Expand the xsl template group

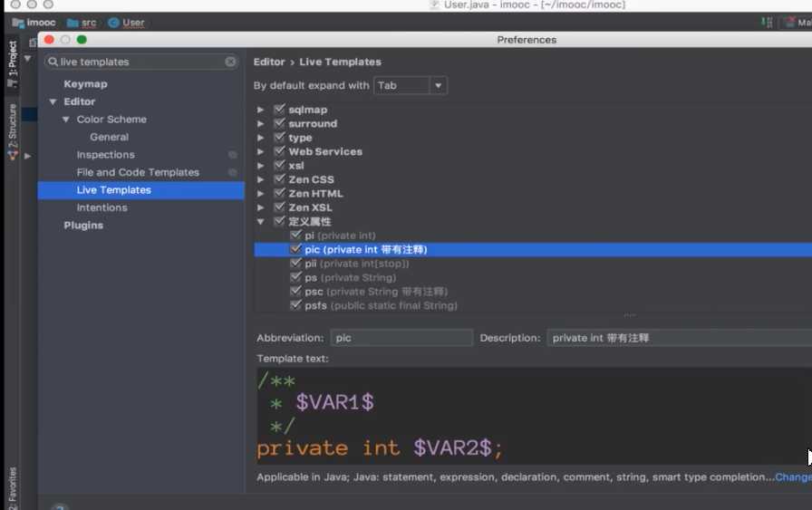[x=260, y=166]
